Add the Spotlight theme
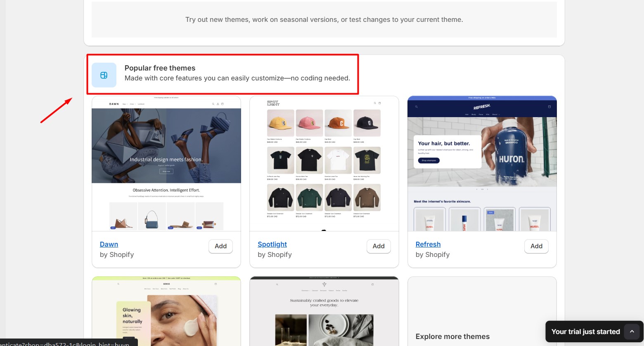The image size is (644, 346). pyautogui.click(x=378, y=246)
